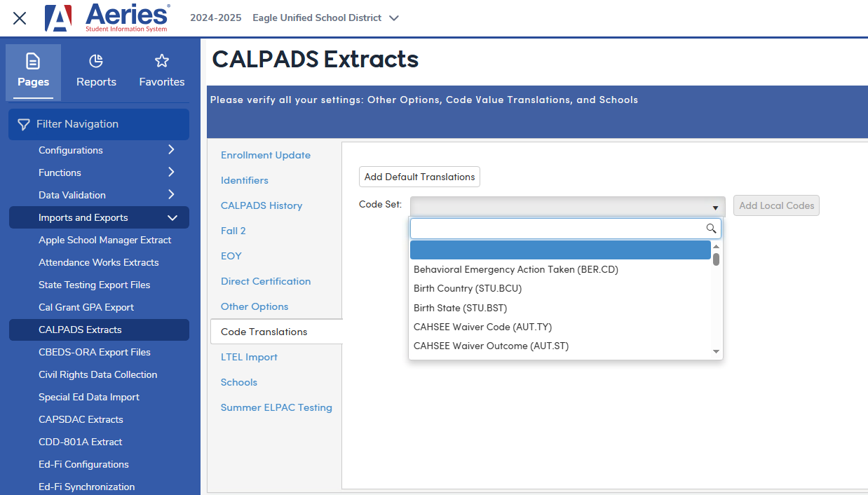Select CALPADS Extracts in navigation

pos(99,330)
